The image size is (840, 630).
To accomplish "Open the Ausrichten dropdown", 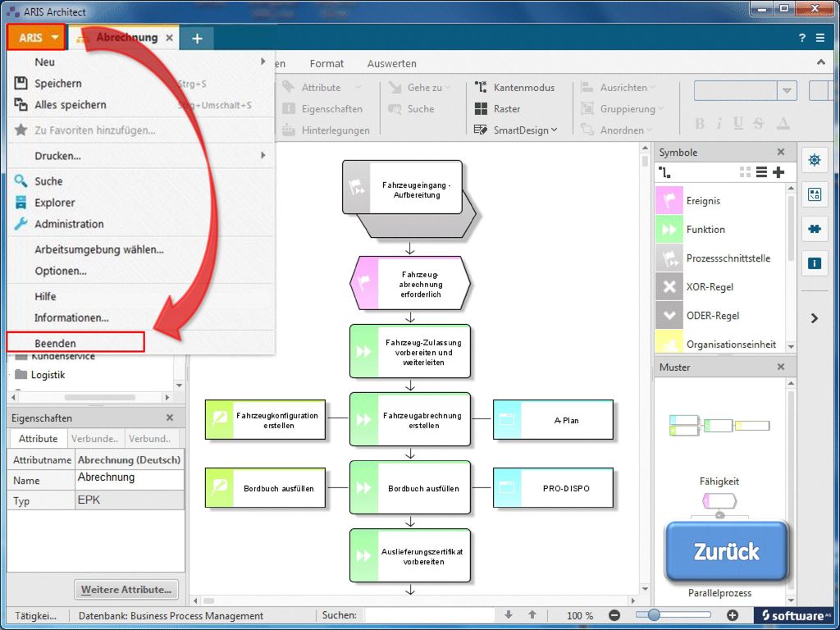I will 617,87.
